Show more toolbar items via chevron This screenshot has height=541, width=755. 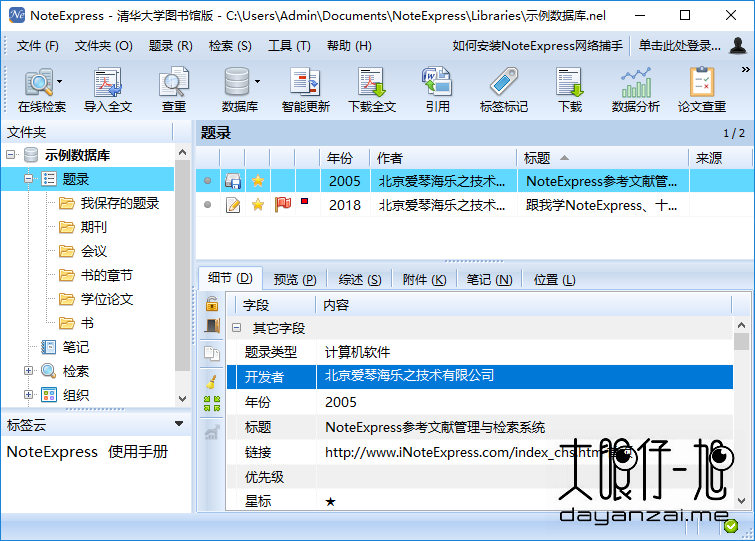(x=745, y=70)
